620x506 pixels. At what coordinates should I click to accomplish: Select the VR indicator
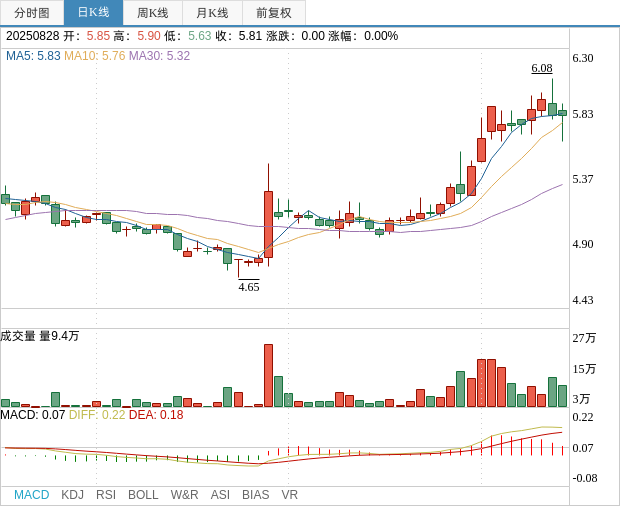[x=289, y=495]
